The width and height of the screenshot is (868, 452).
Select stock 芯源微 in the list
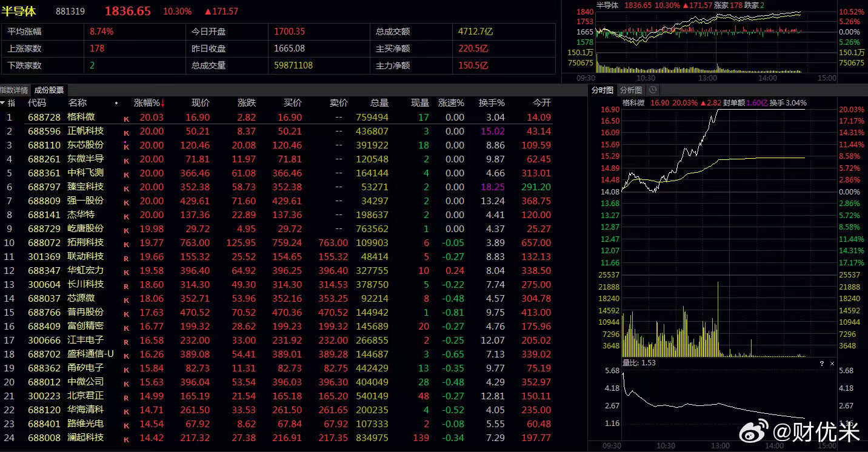81,298
